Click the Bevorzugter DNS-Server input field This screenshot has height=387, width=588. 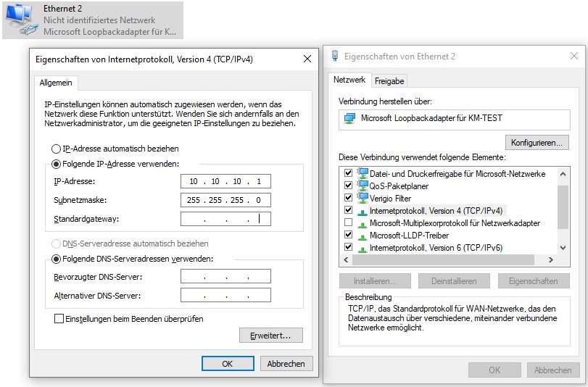pyautogui.click(x=225, y=276)
